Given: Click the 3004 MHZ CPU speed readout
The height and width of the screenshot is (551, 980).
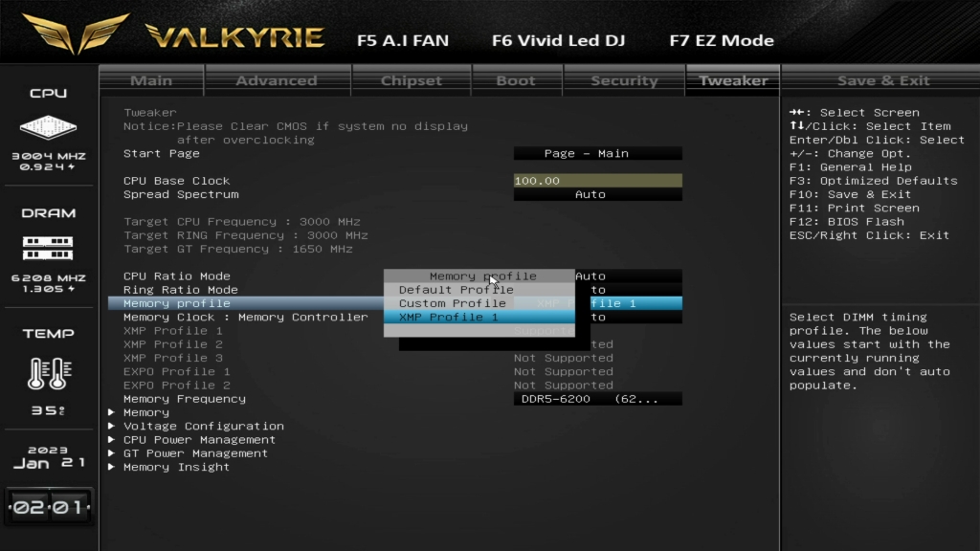Looking at the screenshot, I should 49,156.
